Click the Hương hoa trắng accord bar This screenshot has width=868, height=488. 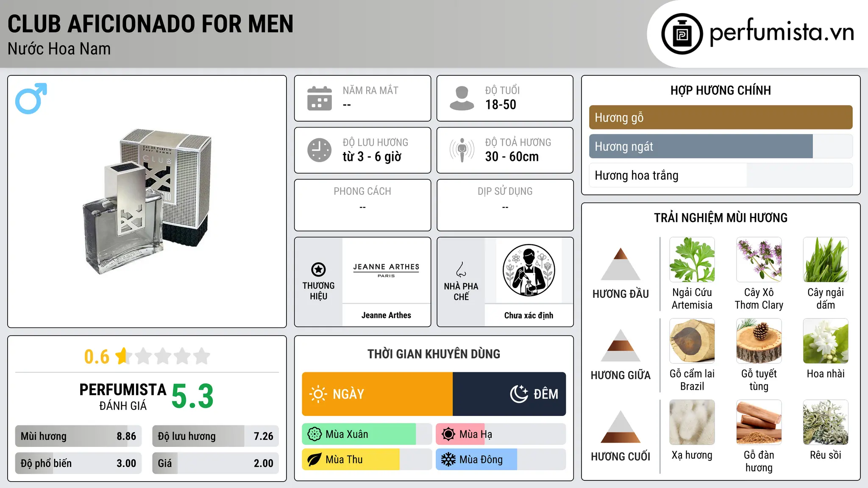pos(721,175)
